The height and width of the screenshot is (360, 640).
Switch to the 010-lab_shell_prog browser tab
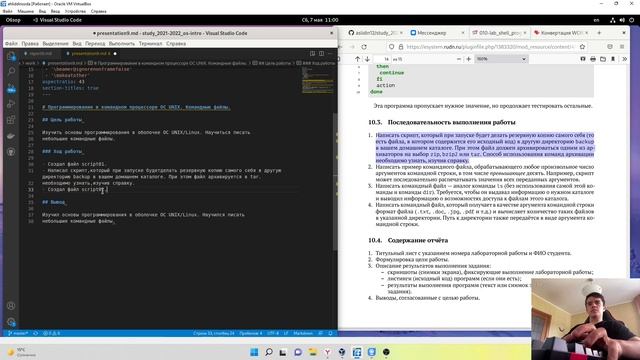[x=499, y=33]
